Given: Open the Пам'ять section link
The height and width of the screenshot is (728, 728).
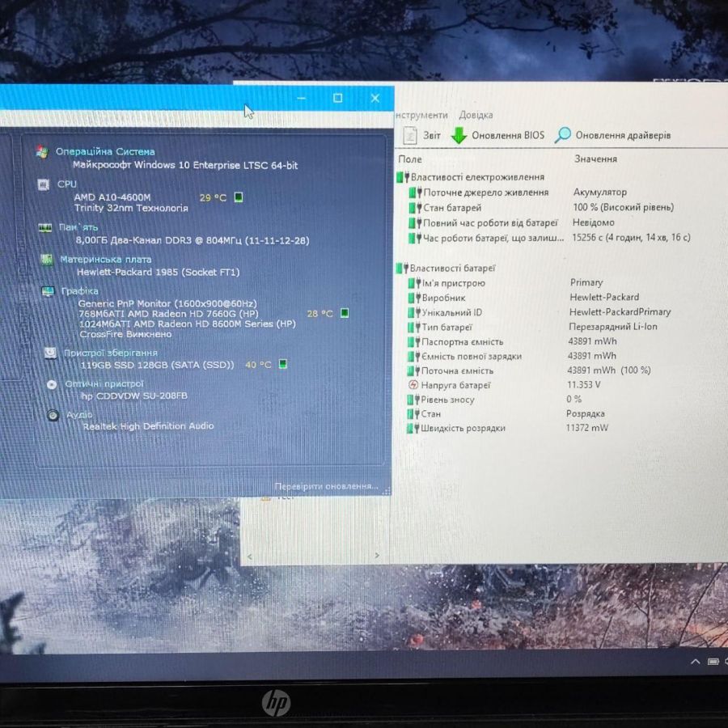Looking at the screenshot, I should [x=78, y=227].
